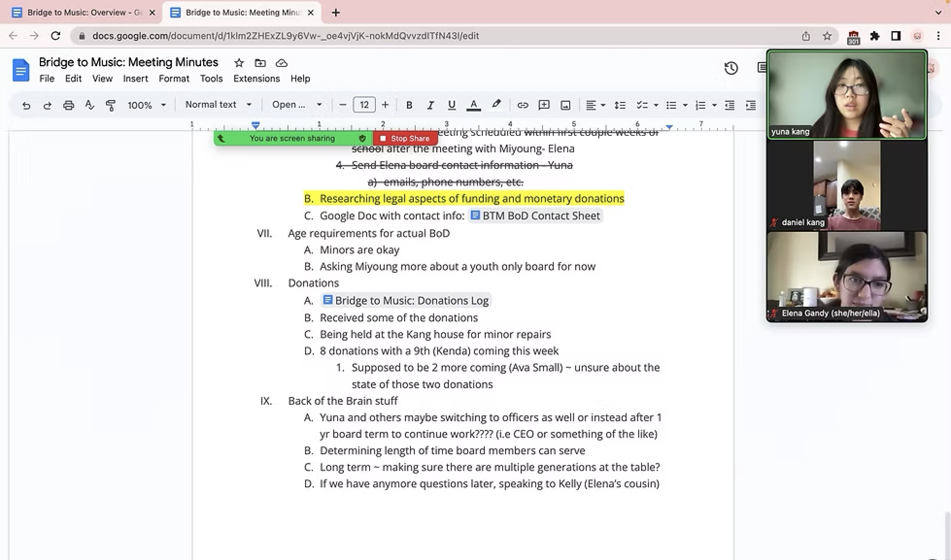Click the Stop Share button
This screenshot has width=951, height=560.
[x=405, y=138]
